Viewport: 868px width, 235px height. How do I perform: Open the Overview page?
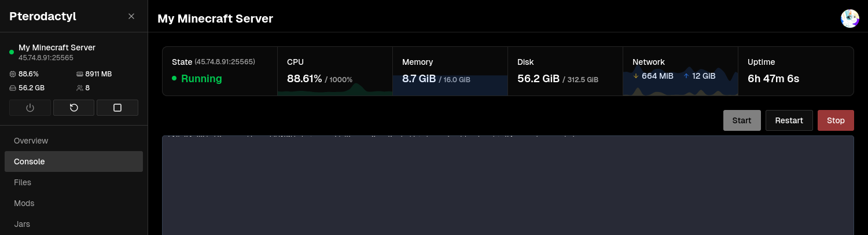tap(73, 141)
